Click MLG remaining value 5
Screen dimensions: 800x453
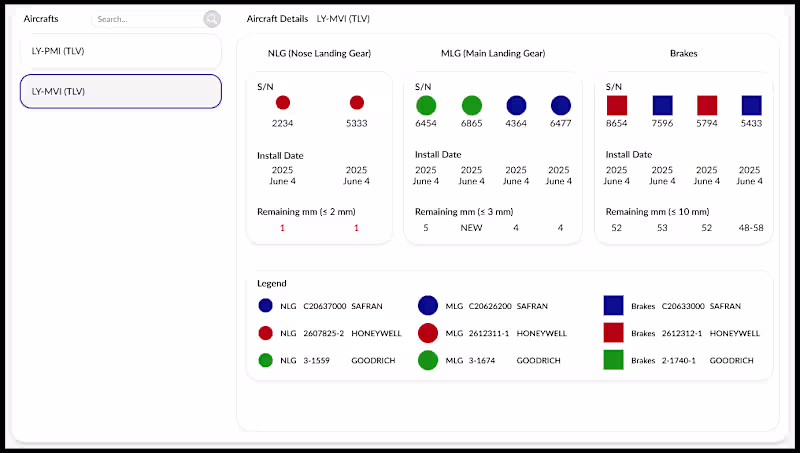tap(426, 228)
